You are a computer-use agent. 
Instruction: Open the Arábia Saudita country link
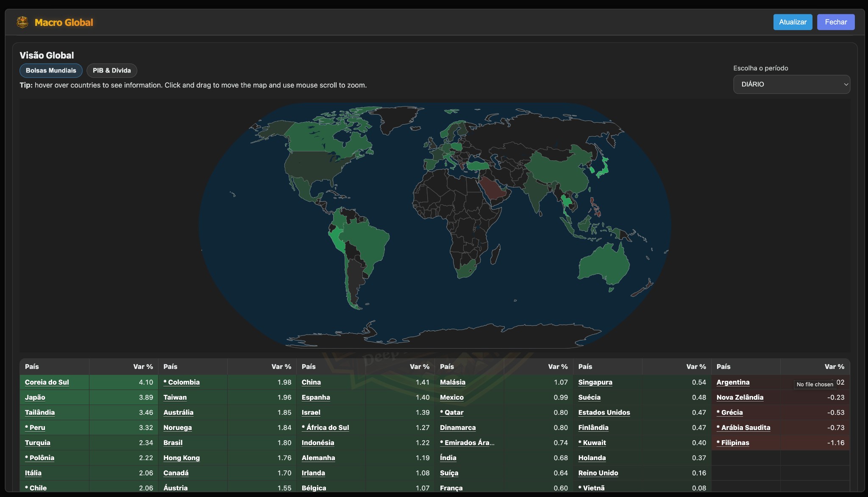click(x=743, y=427)
